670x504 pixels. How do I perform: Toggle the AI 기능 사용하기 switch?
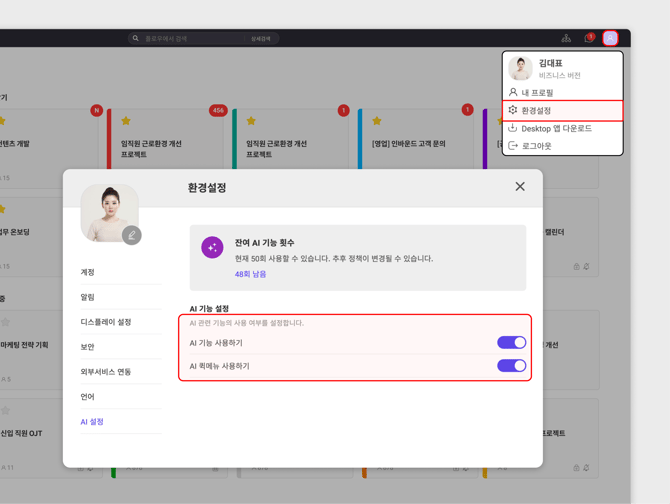pyautogui.click(x=511, y=343)
